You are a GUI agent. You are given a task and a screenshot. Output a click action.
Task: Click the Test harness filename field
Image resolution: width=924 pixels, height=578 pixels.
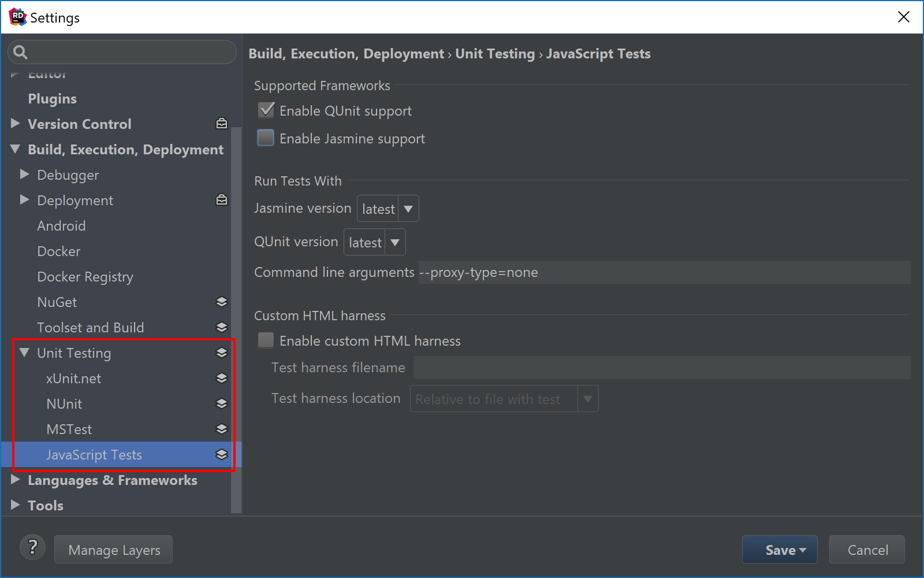click(662, 368)
